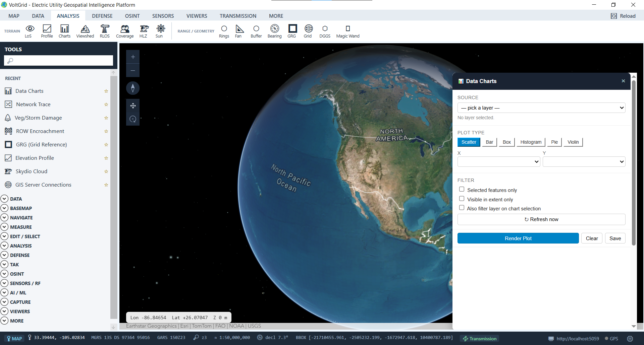Image resolution: width=644 pixels, height=345 pixels.
Task: Open the OSINT ribbon tab
Action: pos(132,16)
